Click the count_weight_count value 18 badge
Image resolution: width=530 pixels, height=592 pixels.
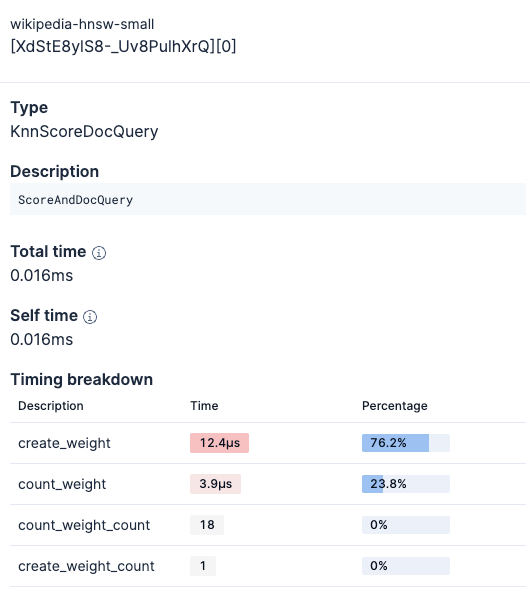click(x=207, y=525)
